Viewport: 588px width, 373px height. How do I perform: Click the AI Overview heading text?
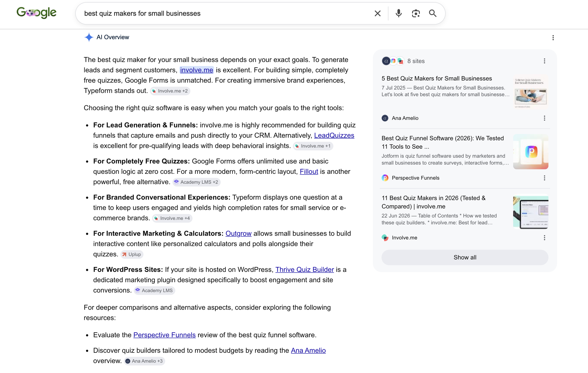[113, 37]
